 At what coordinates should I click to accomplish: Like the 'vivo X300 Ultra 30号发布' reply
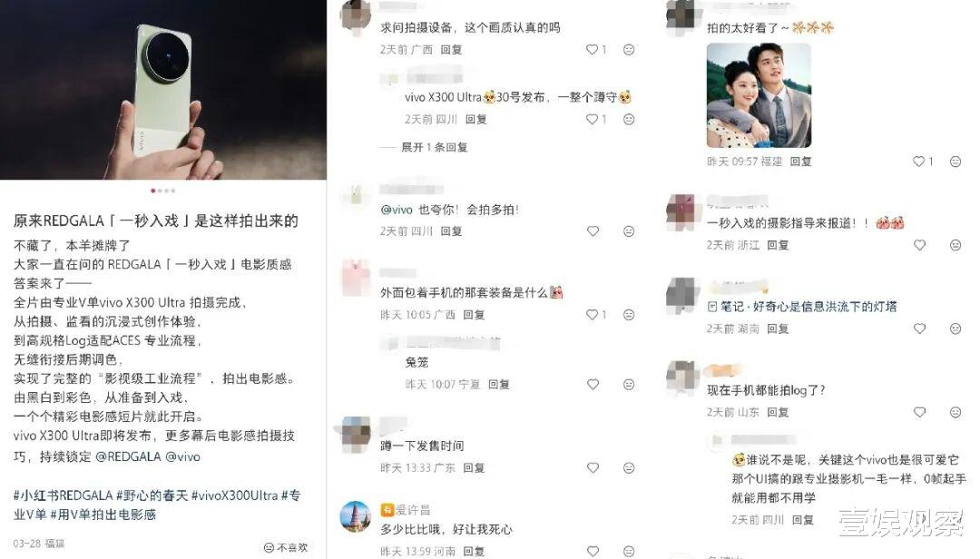click(x=592, y=119)
